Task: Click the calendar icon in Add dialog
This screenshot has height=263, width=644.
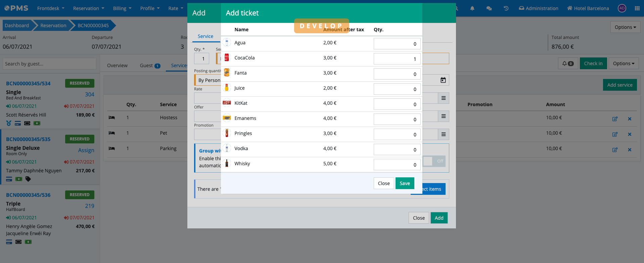Action: point(443,80)
